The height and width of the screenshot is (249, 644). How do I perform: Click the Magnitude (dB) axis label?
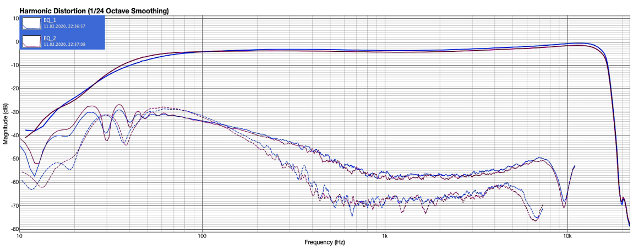coord(6,124)
